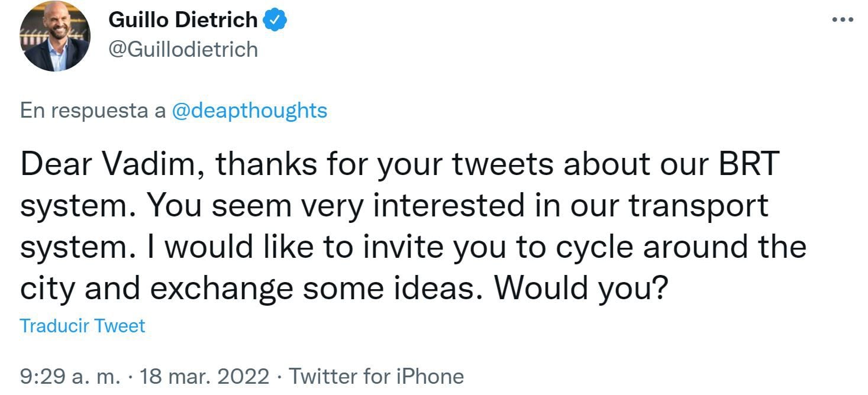Image resolution: width=868 pixels, height=395 pixels.
Task: Click the En respuesta a label
Action: point(93,111)
